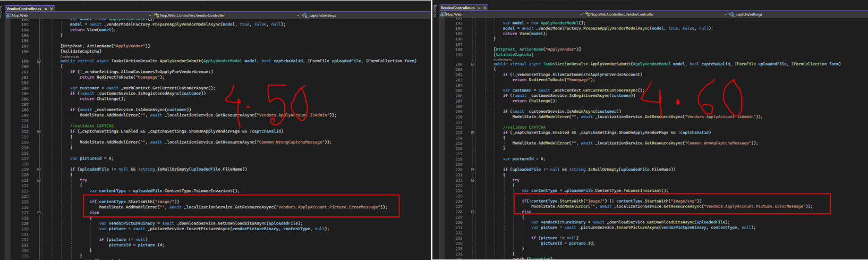Collapse captcha if-block at line 212, left editor
Screen dimensions: 868x260
39,131
